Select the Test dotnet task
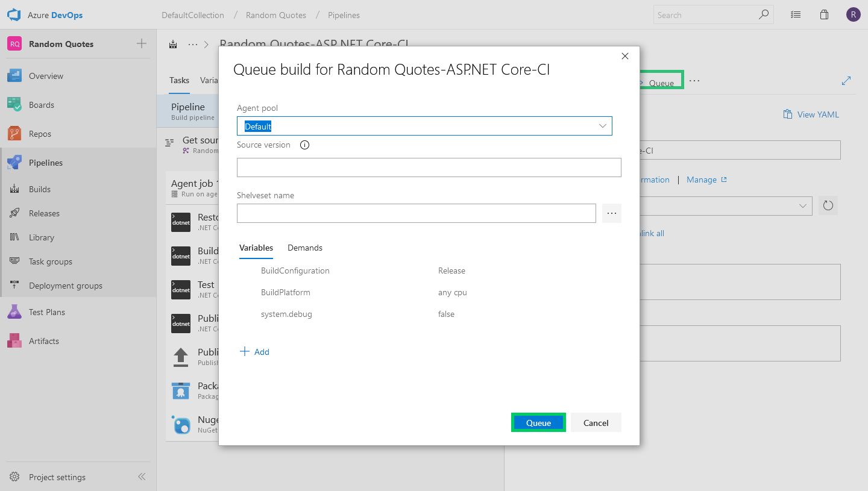 (192, 289)
